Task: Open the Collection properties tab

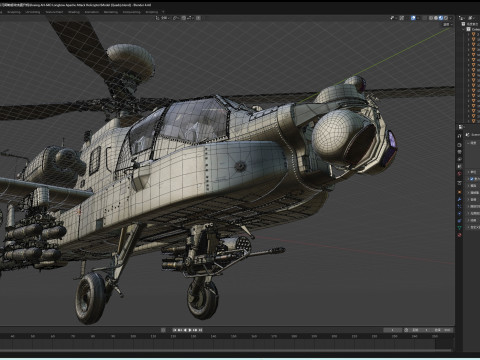Action: (459, 183)
